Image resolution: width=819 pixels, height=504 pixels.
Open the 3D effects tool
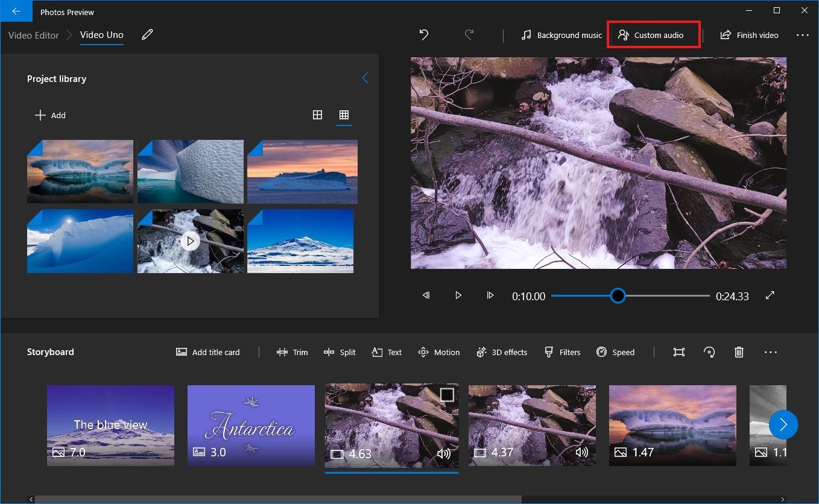click(x=501, y=352)
